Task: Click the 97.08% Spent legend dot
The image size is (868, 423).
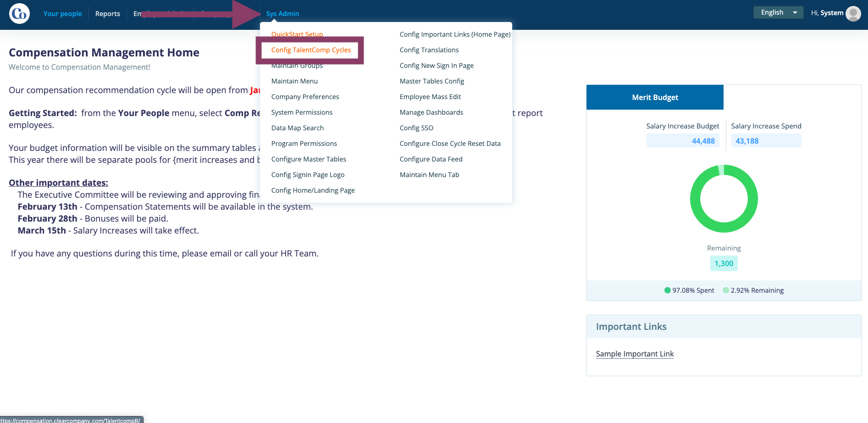Action: 668,290
